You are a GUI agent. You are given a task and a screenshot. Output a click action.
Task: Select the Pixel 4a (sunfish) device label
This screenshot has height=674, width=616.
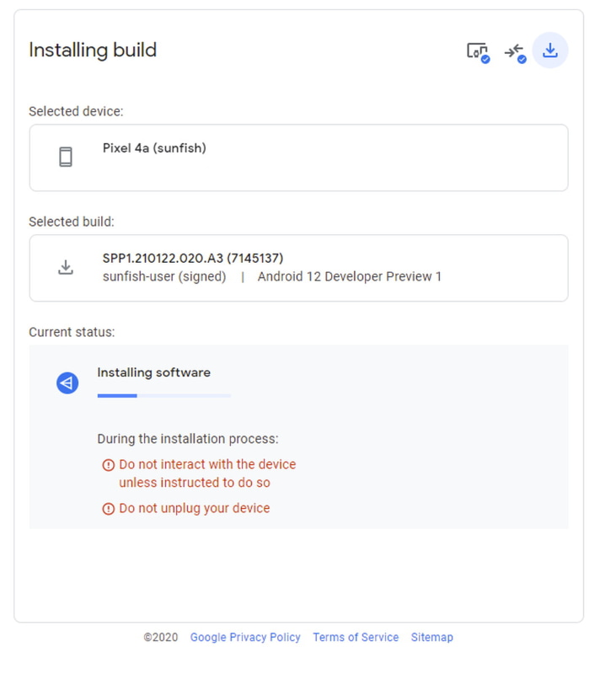[x=154, y=148]
